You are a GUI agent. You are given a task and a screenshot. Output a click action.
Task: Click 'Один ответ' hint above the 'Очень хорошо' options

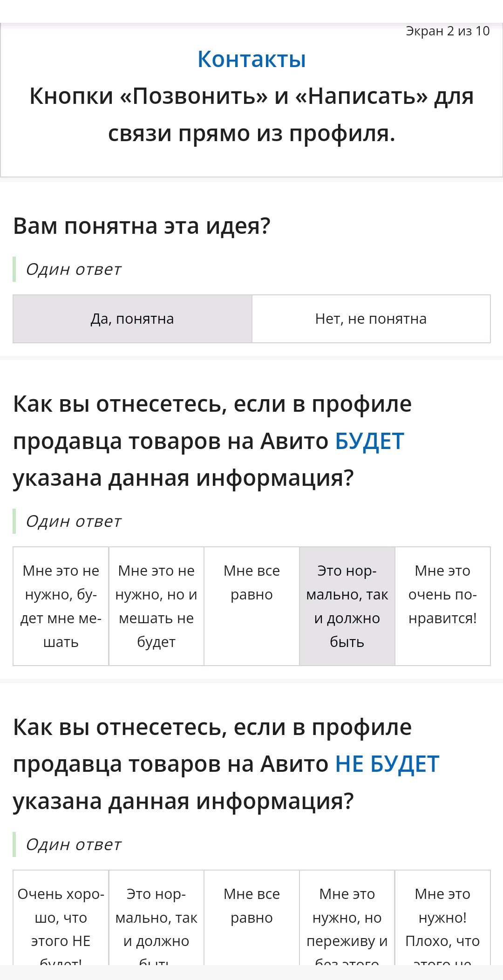tap(74, 844)
